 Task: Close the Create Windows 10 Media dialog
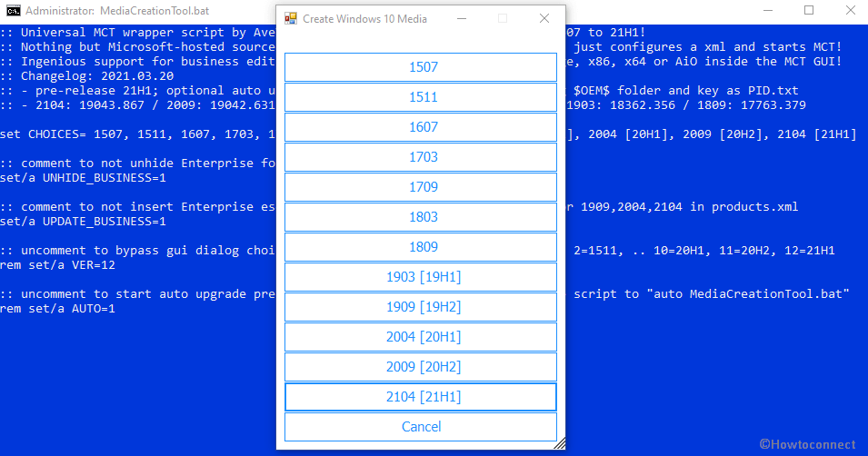[x=544, y=18]
